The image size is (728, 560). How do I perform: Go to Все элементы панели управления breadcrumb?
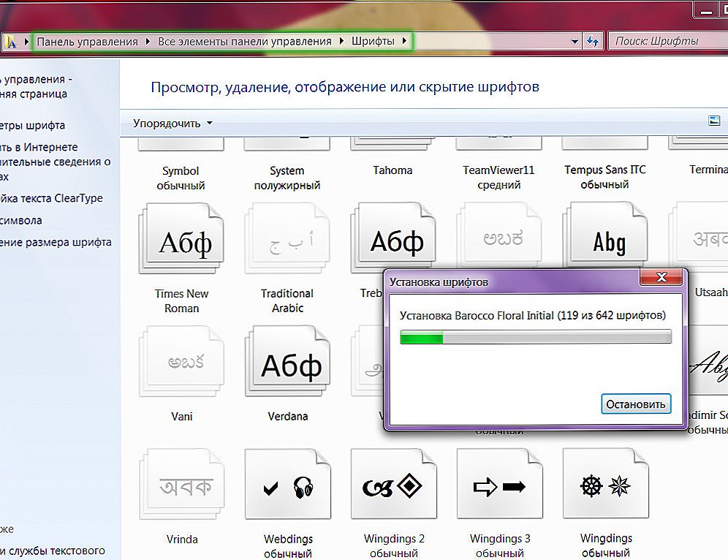click(x=245, y=42)
